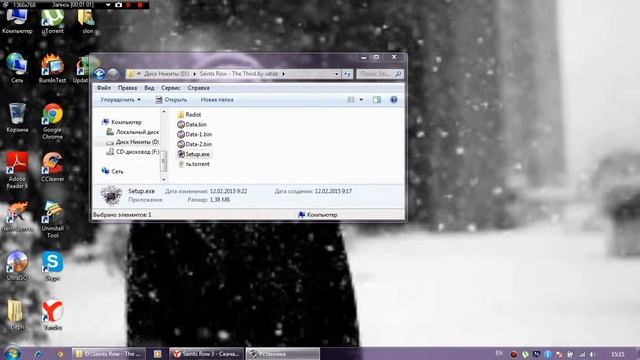Select the Data-1.bin file

194,134
